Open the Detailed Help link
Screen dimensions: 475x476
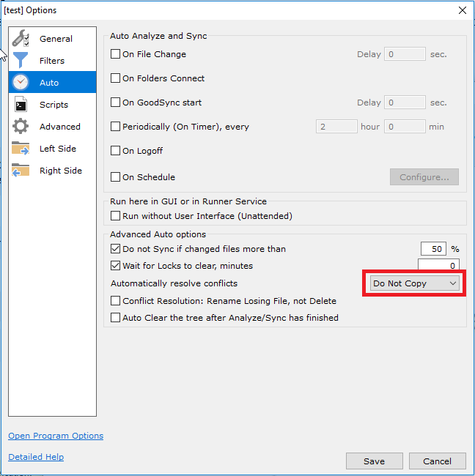[x=36, y=457]
